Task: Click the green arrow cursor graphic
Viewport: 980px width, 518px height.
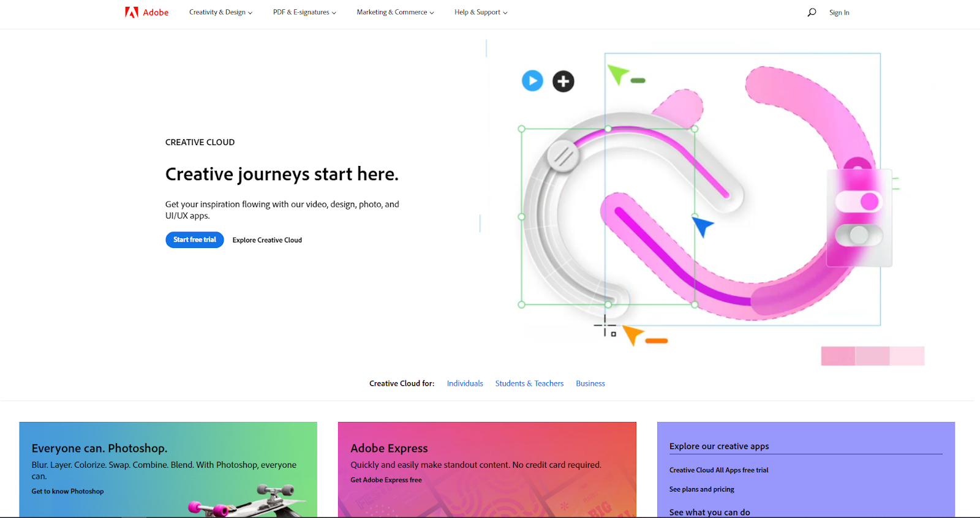Action: click(x=617, y=74)
